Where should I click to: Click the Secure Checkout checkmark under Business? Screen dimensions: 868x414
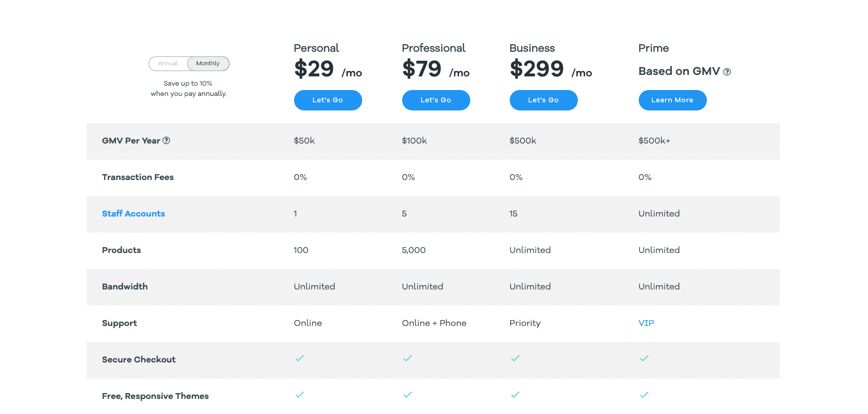click(515, 359)
